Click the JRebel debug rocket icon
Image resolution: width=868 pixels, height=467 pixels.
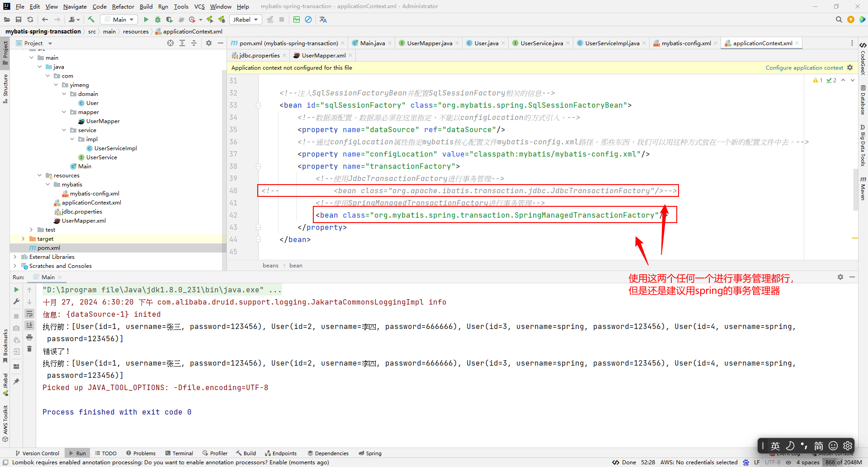click(x=222, y=19)
